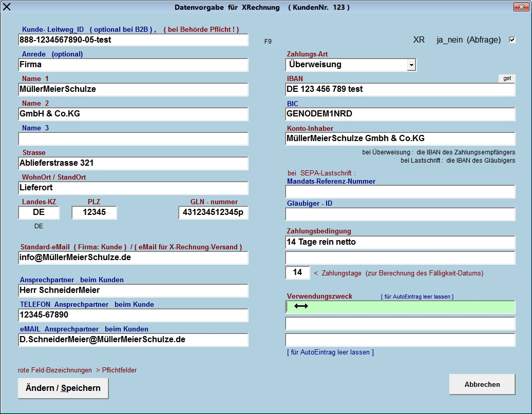Click the PLZ field showing 12345
The height and width of the screenshot is (414, 532).
94,212
